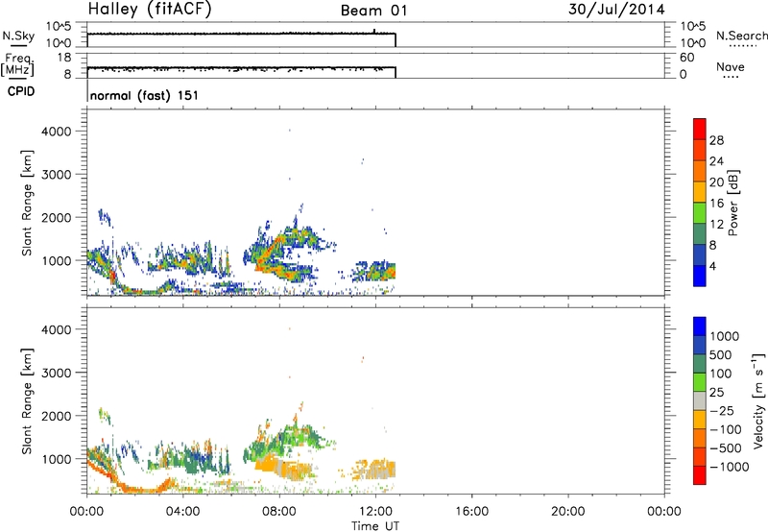768x532 pixels.
Task: Click the 60 tick on Nave axis
Action: point(686,58)
